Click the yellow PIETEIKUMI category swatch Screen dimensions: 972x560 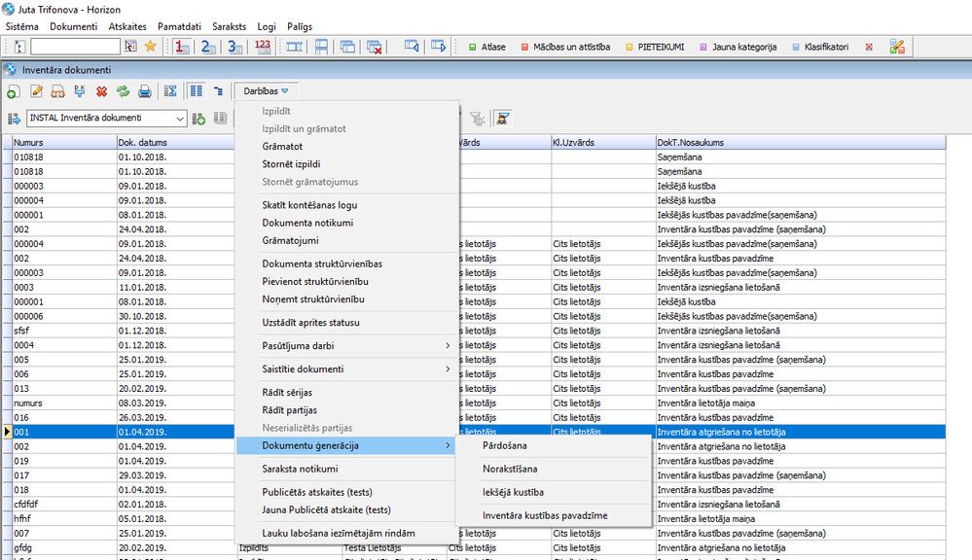[x=630, y=46]
